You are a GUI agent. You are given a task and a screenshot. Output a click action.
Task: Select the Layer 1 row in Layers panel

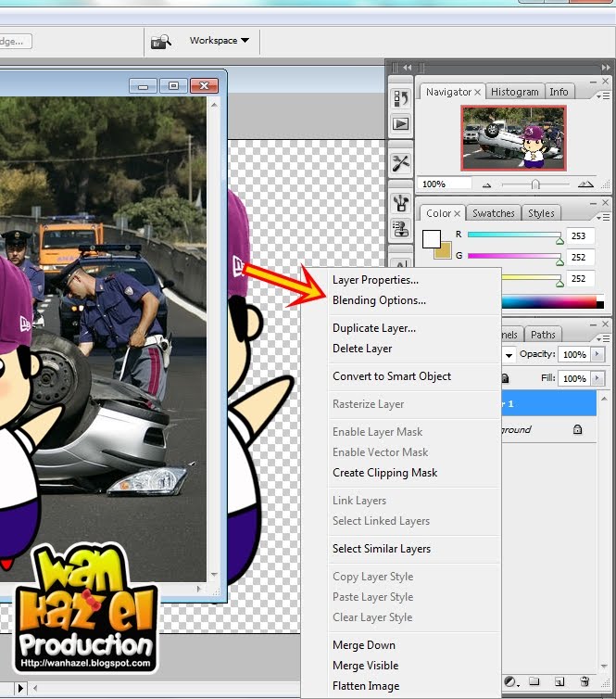[548, 404]
